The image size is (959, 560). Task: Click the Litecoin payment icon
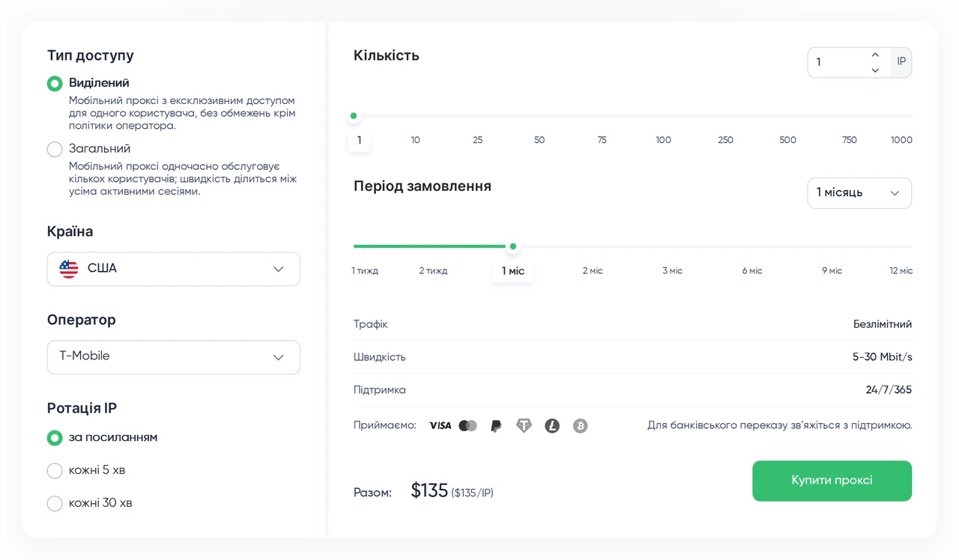(552, 426)
